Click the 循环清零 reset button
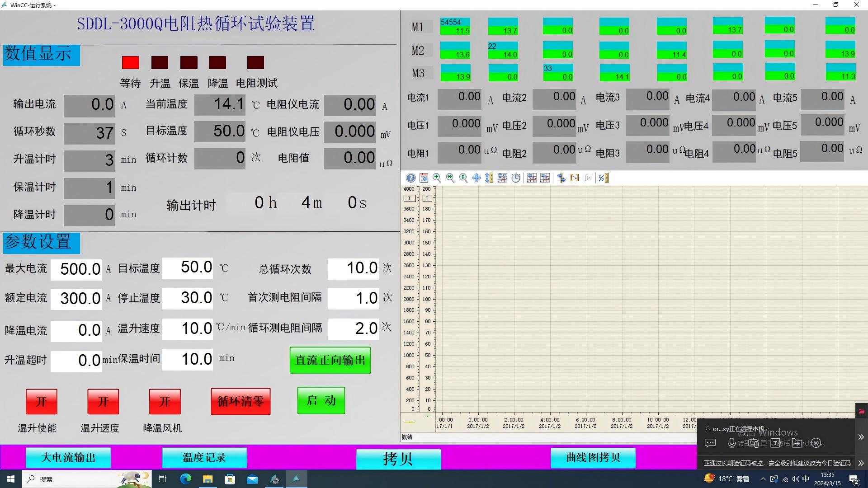Image resolution: width=868 pixels, height=488 pixels. pyautogui.click(x=241, y=401)
